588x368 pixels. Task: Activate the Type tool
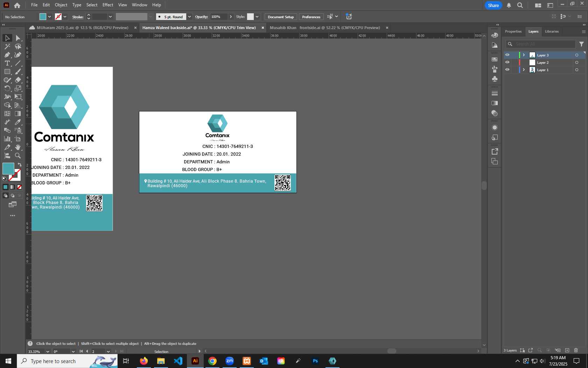(7, 63)
